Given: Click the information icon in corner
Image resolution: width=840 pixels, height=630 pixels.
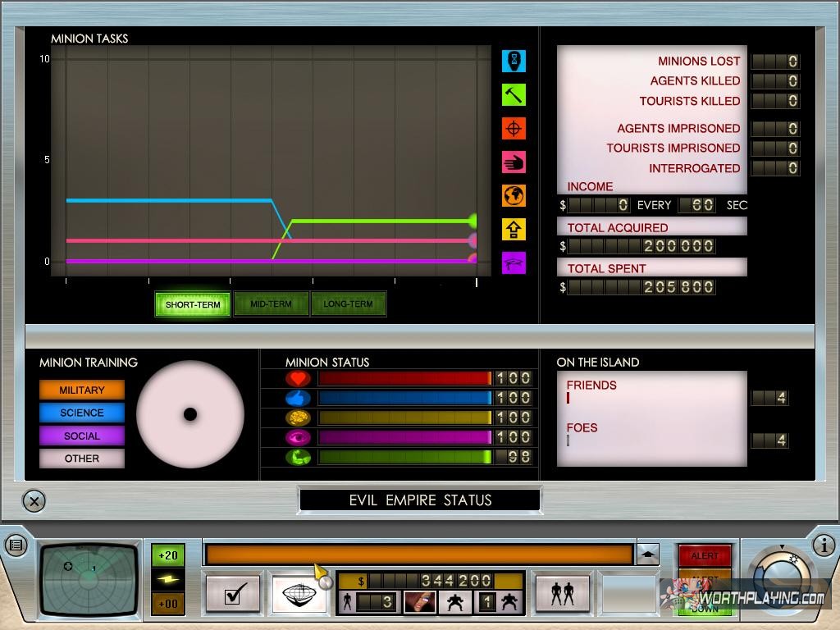Looking at the screenshot, I should [824, 545].
